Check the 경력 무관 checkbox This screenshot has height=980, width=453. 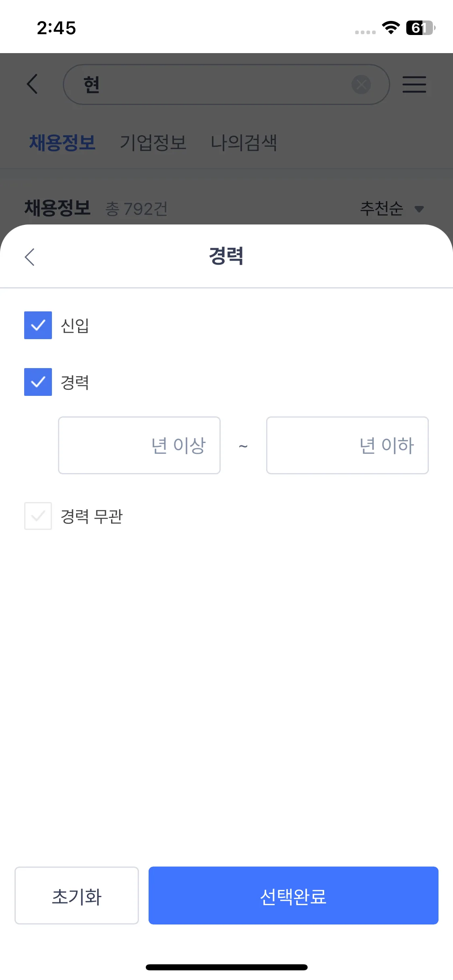[38, 516]
